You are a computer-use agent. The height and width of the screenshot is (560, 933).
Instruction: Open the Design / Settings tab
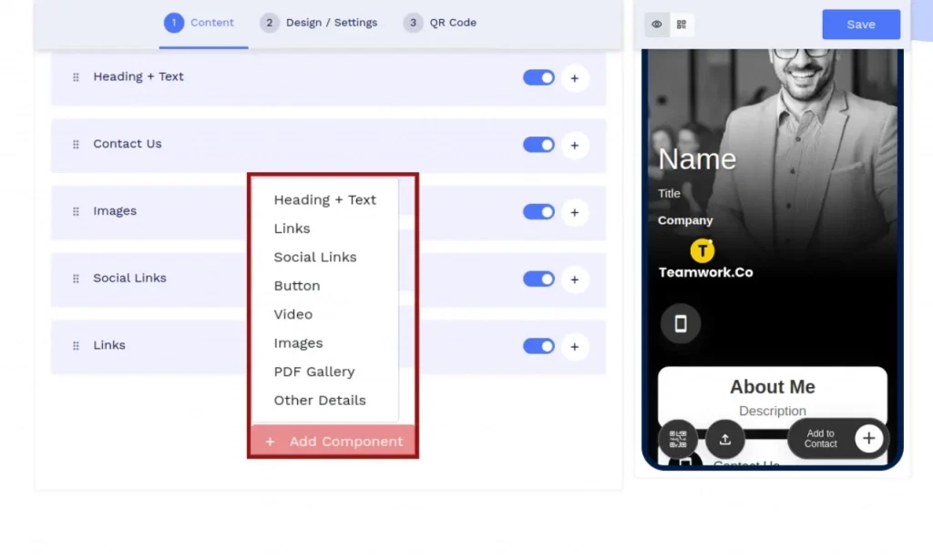coord(319,23)
